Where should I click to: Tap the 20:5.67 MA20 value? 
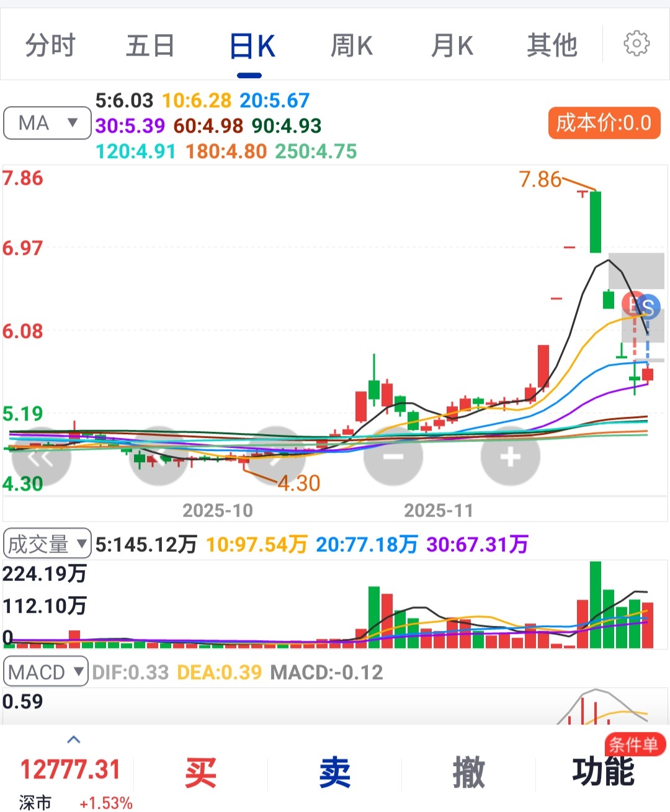tap(275, 100)
